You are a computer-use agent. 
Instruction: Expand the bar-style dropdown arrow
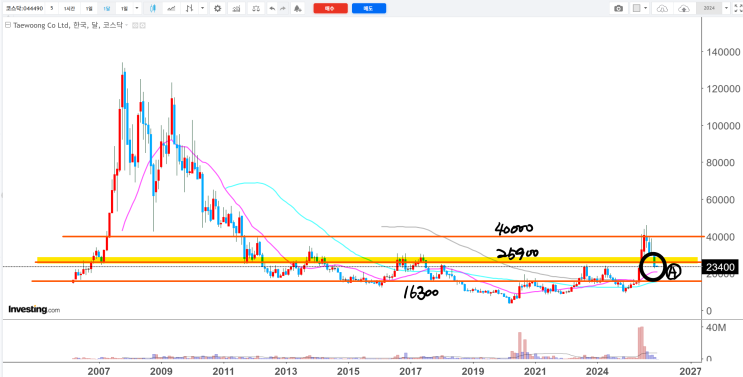click(203, 8)
